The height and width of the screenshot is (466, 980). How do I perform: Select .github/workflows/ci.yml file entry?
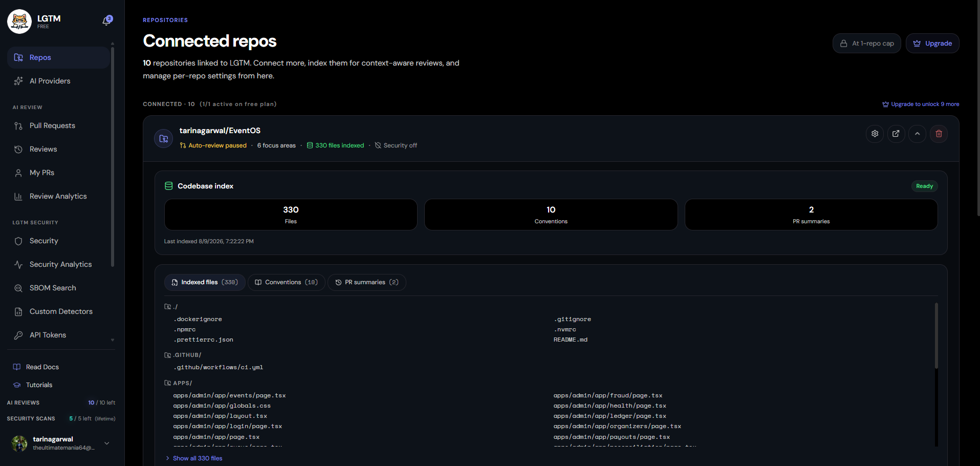(218, 367)
